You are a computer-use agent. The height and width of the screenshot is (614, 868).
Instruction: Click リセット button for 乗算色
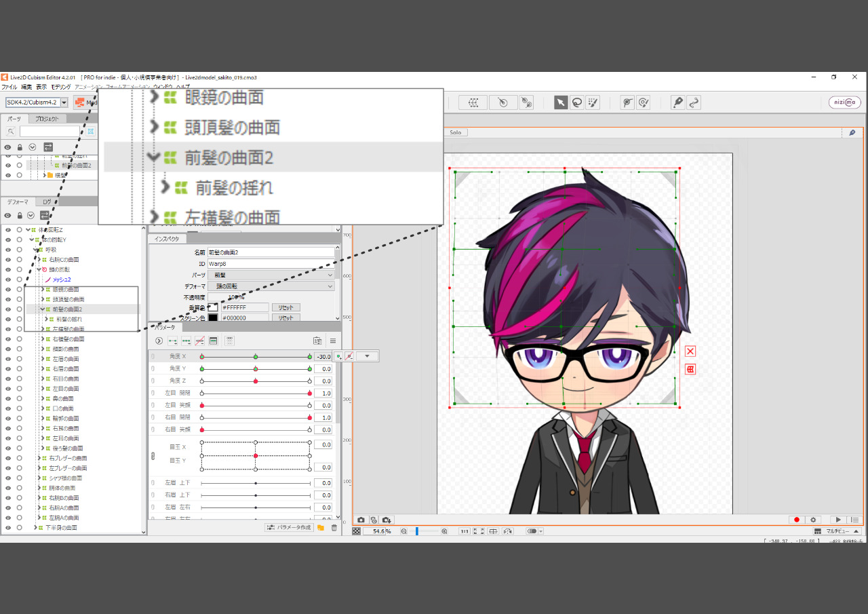(x=286, y=307)
